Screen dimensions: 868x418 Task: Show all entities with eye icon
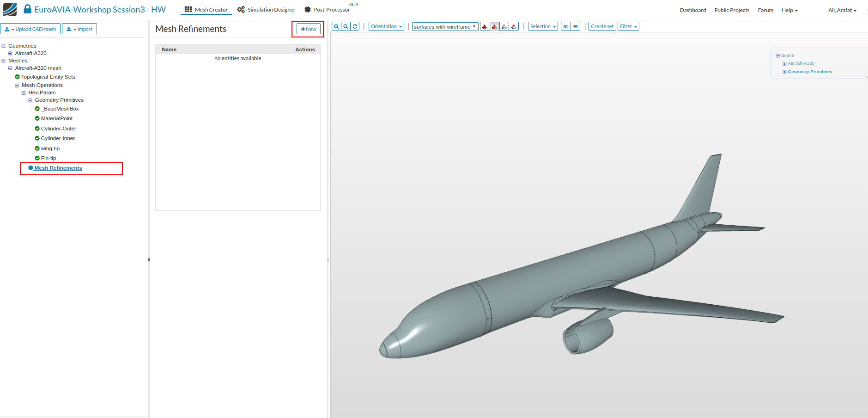click(x=576, y=26)
